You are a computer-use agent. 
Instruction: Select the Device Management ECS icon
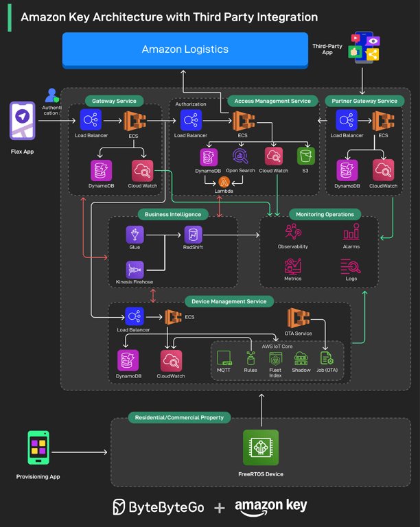pyautogui.click(x=174, y=317)
